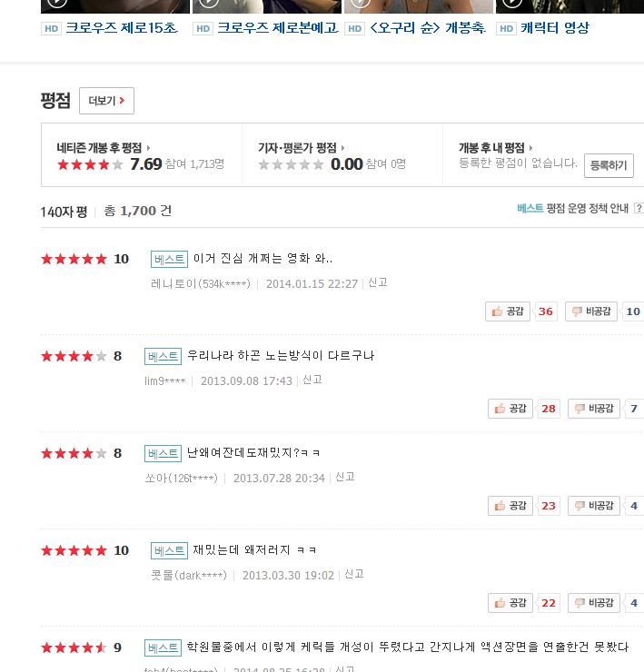The width and height of the screenshot is (644, 672).
Task: Open 평점 운영 정책 안내 help icon
Action: point(639,209)
